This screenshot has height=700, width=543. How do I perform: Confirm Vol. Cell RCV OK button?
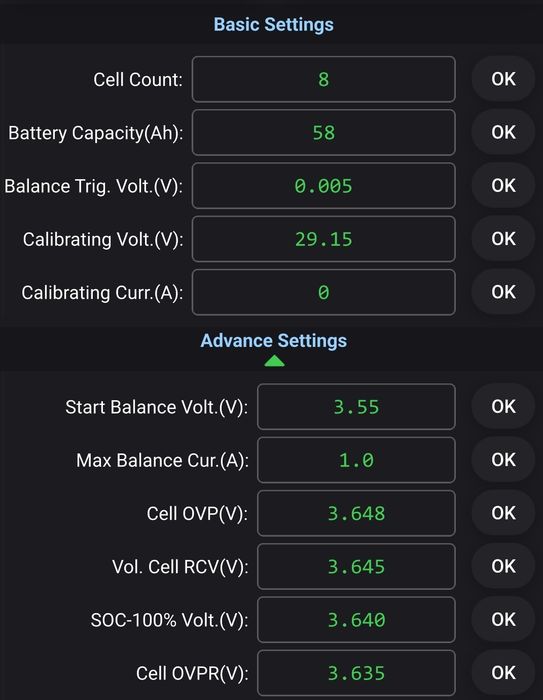[x=503, y=566]
